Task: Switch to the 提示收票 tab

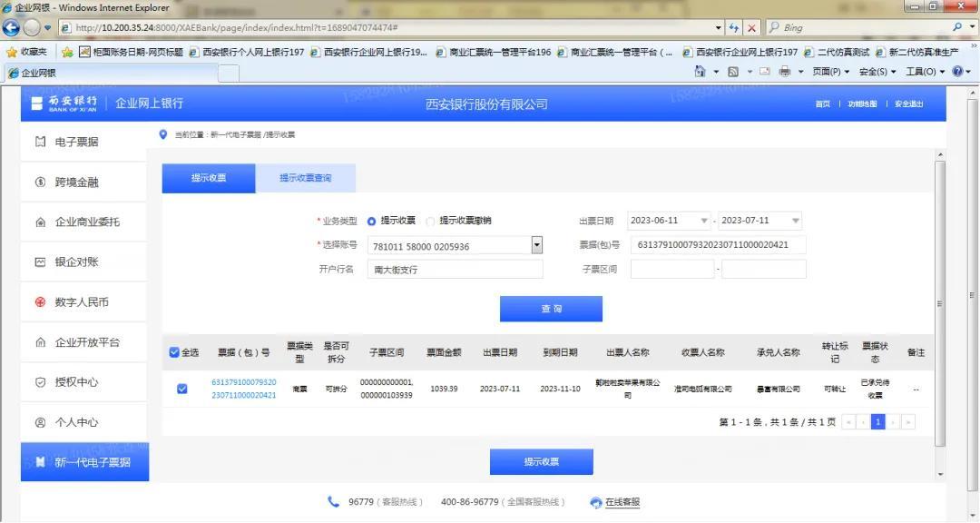Action: click(209, 178)
